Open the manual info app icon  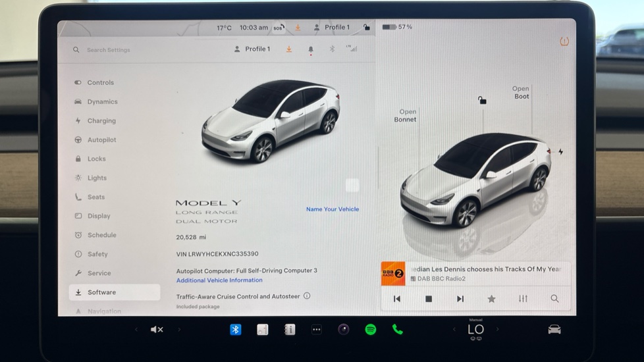290,330
